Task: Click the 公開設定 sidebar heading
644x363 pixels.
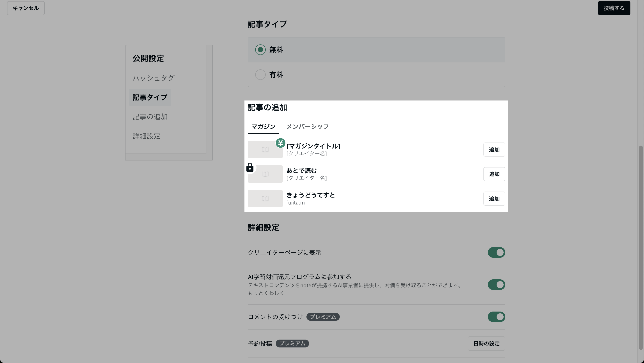Action: [148, 58]
